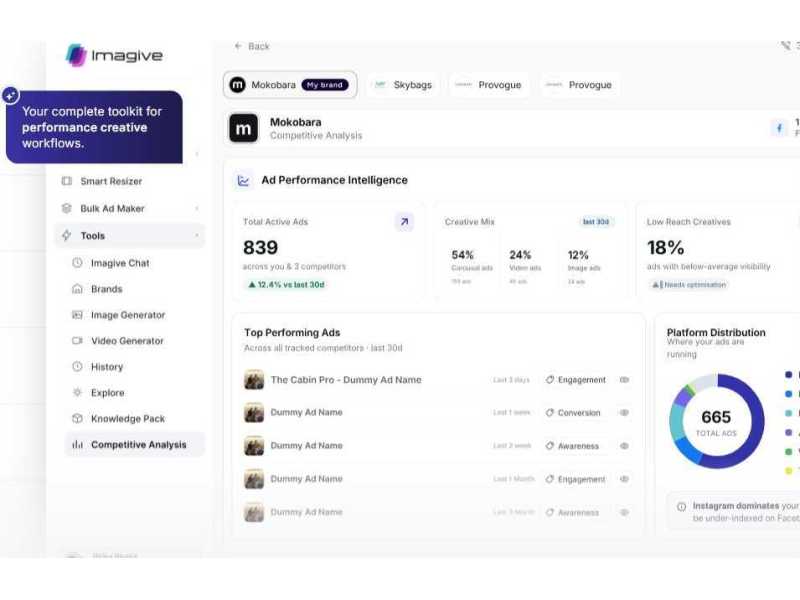
Task: Open the Total Active Ads arrow icon
Action: 404,222
